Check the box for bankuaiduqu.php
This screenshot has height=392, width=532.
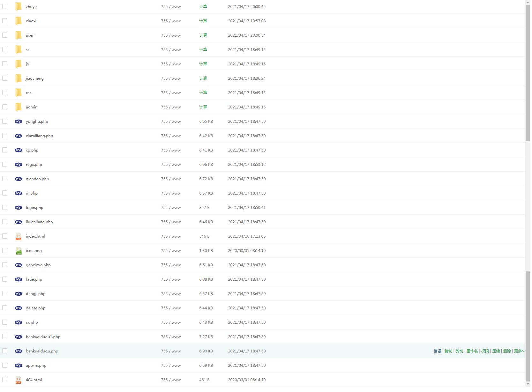click(5, 351)
